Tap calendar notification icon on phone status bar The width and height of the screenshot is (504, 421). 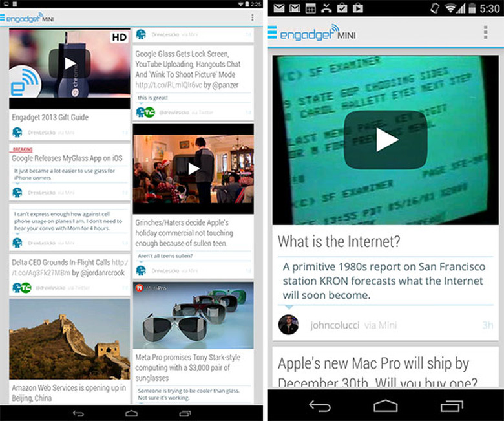(x=311, y=8)
